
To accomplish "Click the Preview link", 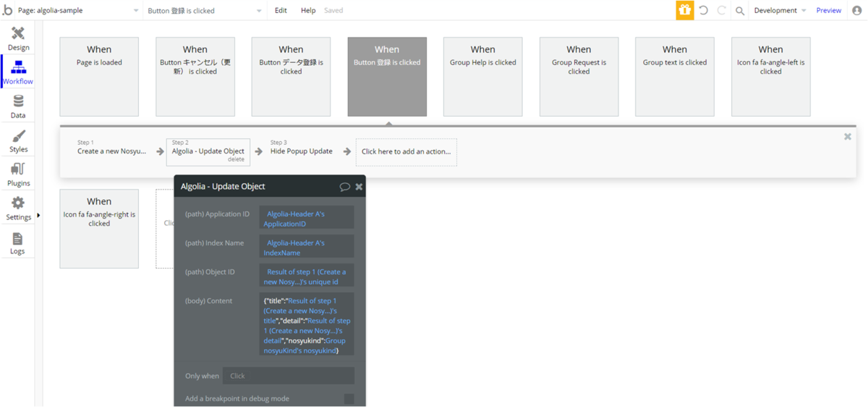I will point(828,10).
